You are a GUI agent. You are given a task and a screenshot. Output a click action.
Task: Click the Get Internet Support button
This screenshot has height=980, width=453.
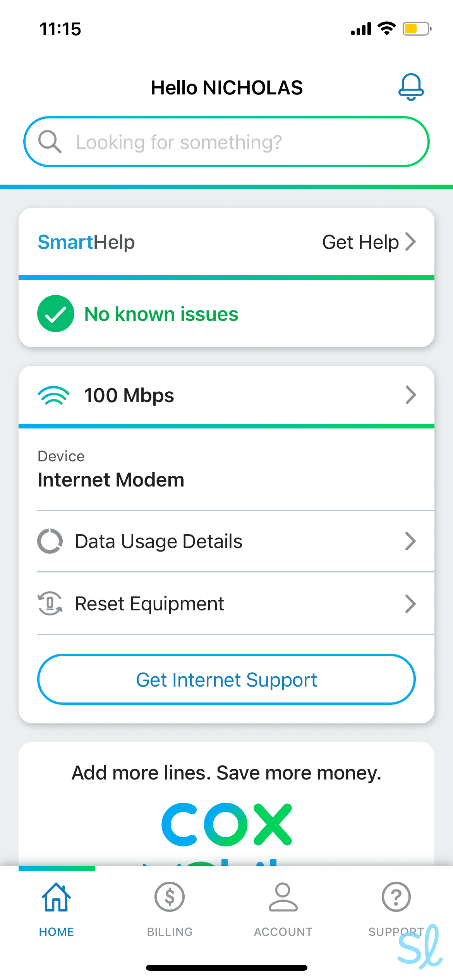[x=226, y=679]
